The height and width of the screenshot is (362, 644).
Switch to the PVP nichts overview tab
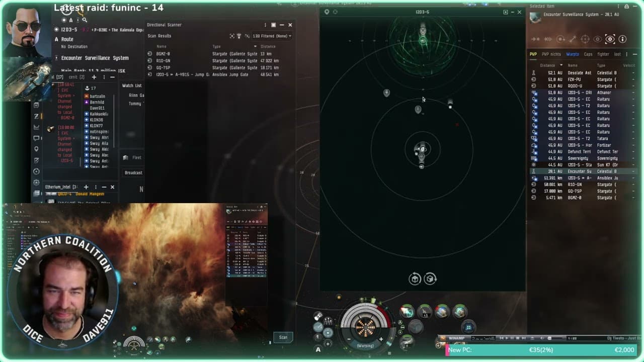[x=551, y=54]
